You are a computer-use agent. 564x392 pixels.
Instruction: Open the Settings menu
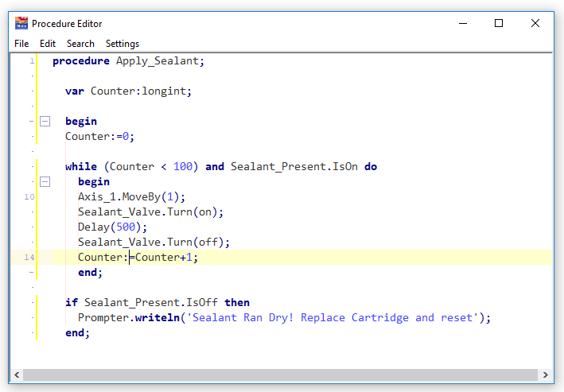pos(123,44)
